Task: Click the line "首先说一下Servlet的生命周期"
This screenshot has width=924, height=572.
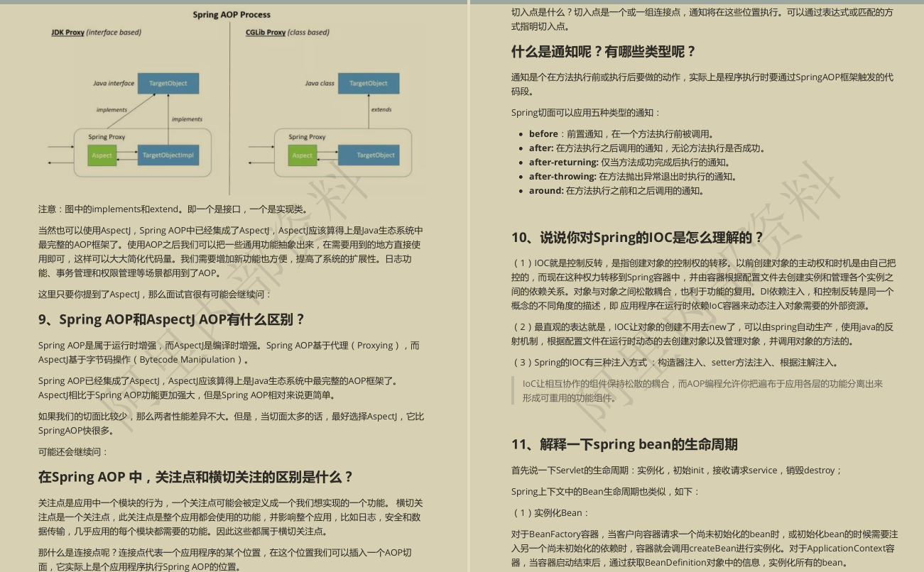Action: click(677, 471)
